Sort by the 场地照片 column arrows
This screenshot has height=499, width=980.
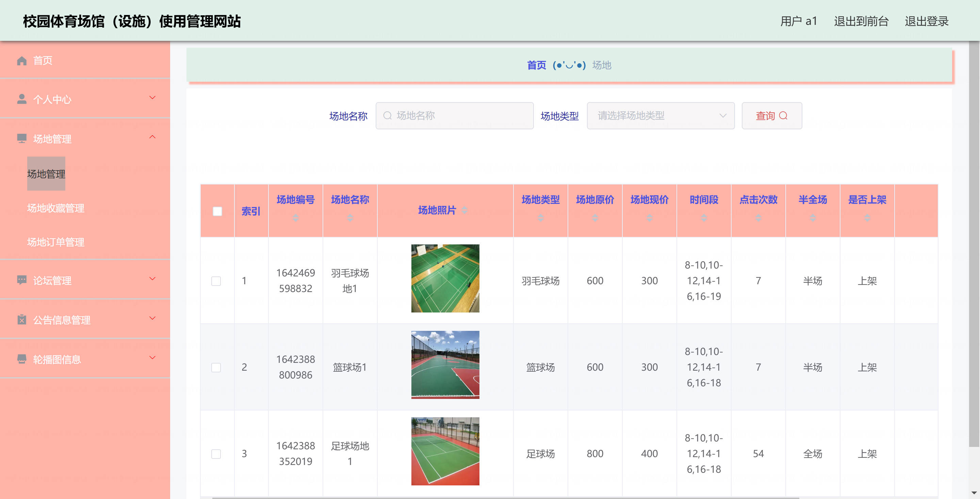click(464, 210)
